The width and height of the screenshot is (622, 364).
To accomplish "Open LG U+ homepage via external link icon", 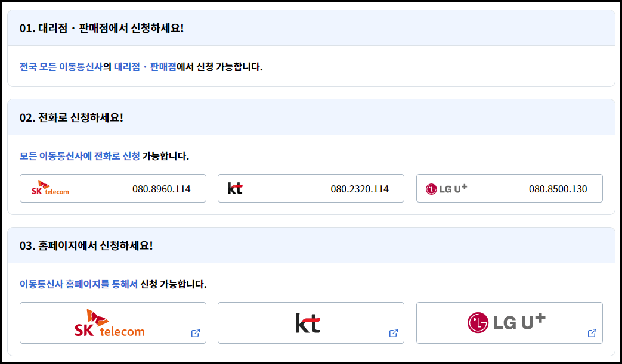I will tap(592, 334).
